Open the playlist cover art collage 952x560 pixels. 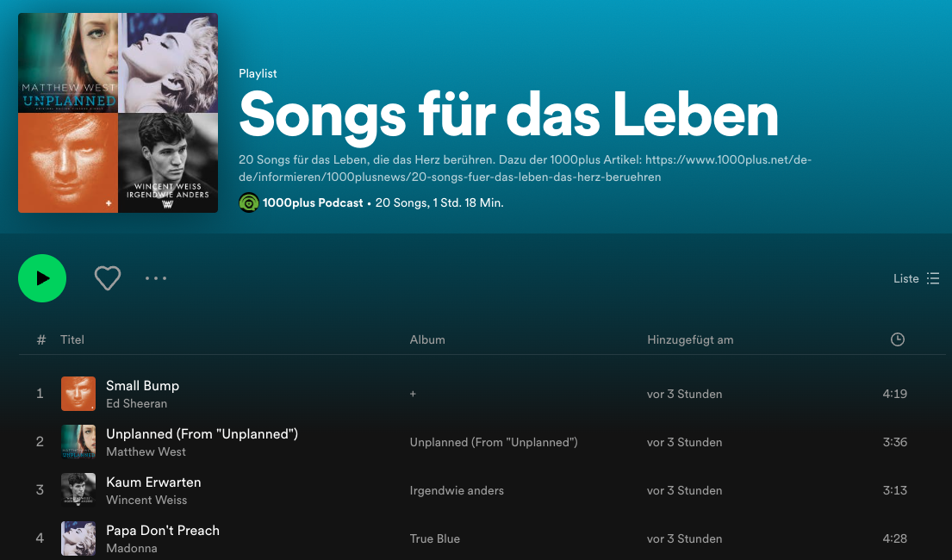point(118,113)
